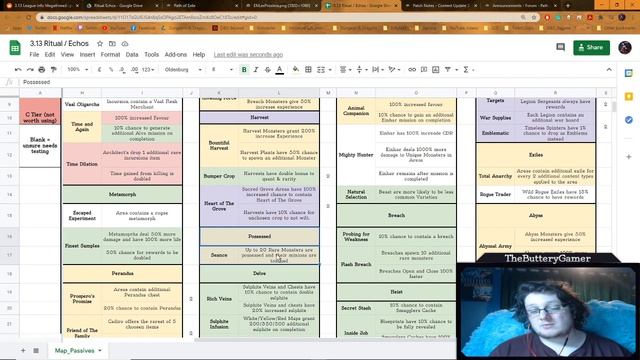Click the merge cells icon
Image resolution: width=640 pixels, height=360 pixels.
[321, 70]
